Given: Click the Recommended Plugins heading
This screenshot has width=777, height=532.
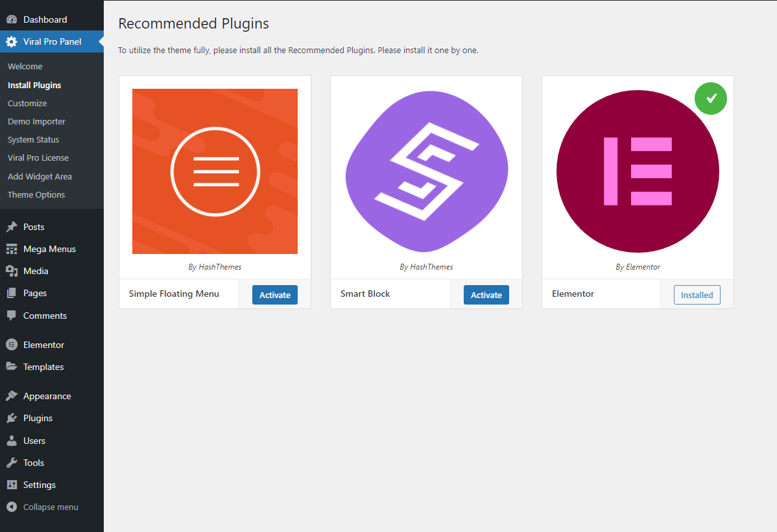Looking at the screenshot, I should tap(193, 23).
